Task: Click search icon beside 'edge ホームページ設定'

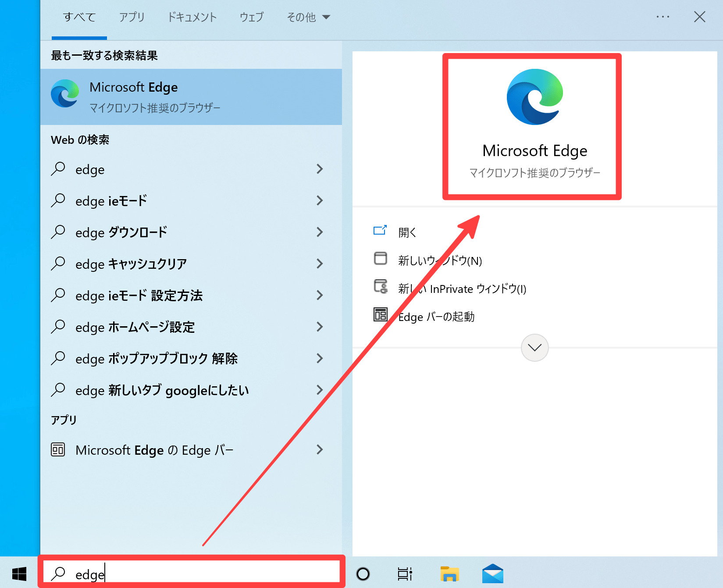Action: 58,327
